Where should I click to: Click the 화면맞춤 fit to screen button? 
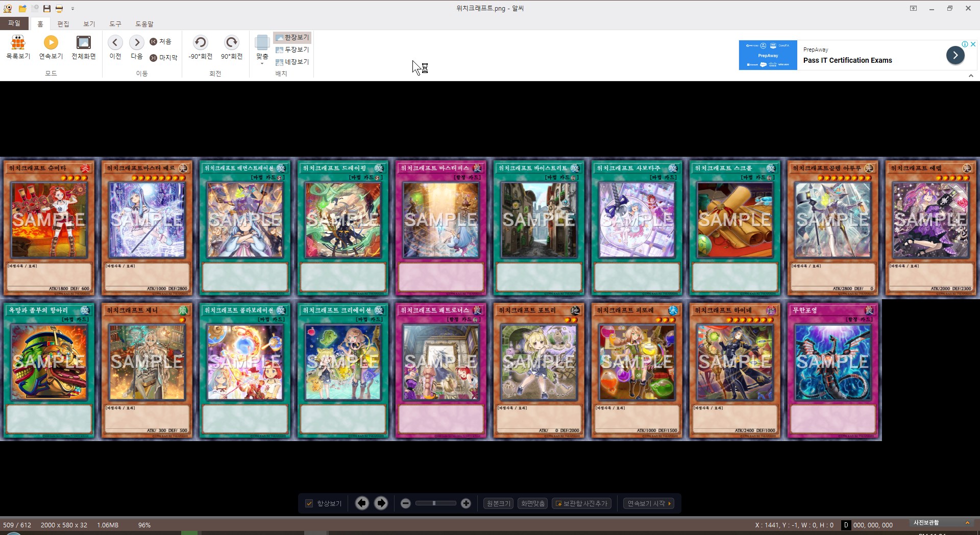(533, 503)
